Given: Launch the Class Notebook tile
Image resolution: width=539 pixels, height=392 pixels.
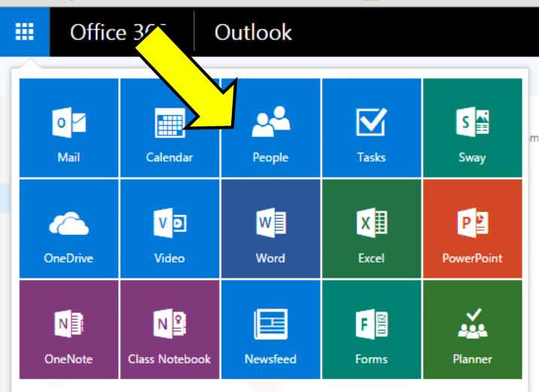Looking at the screenshot, I should [170, 330].
